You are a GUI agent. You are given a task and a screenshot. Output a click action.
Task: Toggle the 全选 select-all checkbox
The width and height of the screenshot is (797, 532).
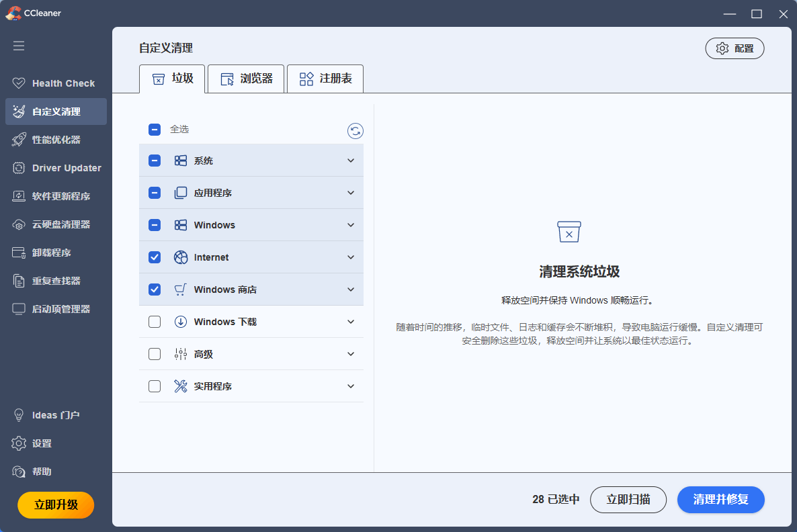point(155,130)
